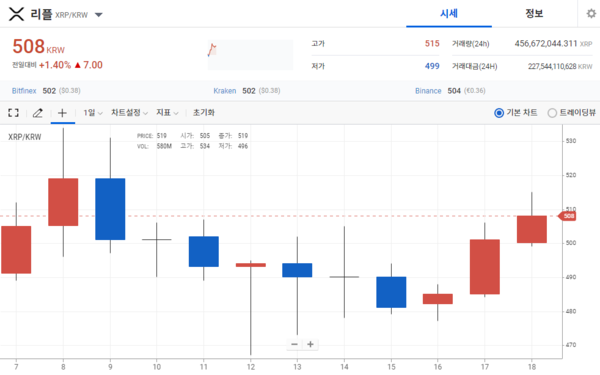Select the pencil drawing tool
This screenshot has width=600, height=375.
click(38, 113)
